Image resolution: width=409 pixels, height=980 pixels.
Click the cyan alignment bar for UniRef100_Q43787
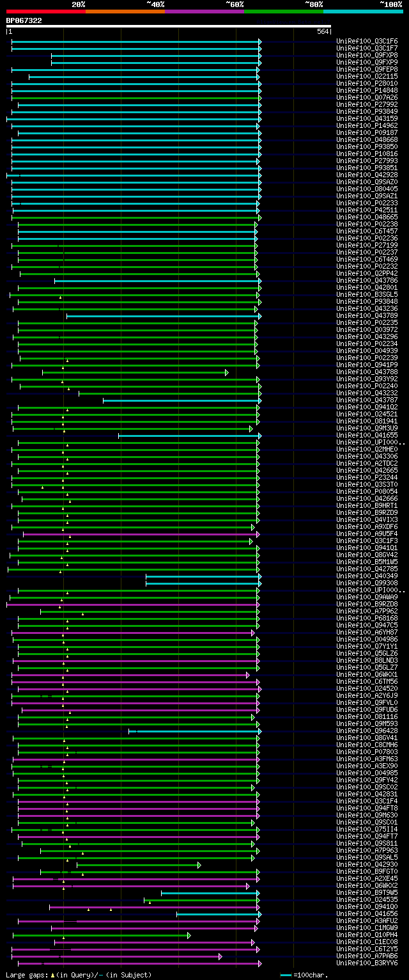182,400
